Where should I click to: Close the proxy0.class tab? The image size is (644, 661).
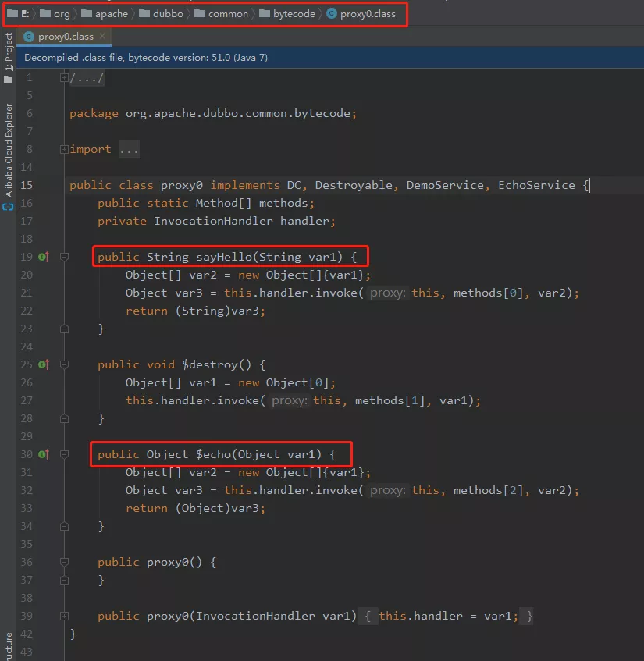[x=102, y=36]
